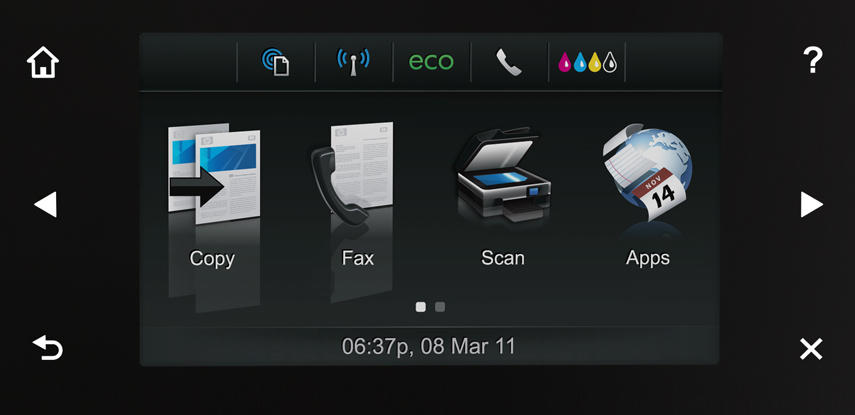Go back with the return arrow
Viewport: 855px width, 415px height.
pyautogui.click(x=48, y=347)
